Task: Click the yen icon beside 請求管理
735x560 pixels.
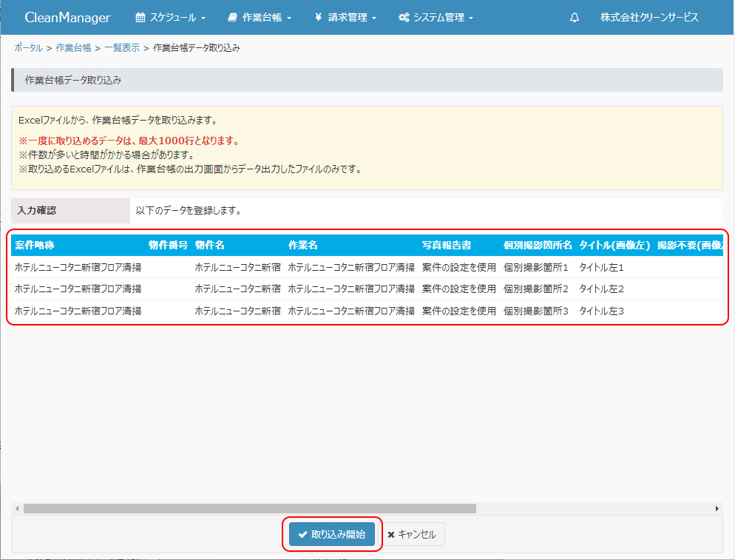Action: click(x=318, y=18)
